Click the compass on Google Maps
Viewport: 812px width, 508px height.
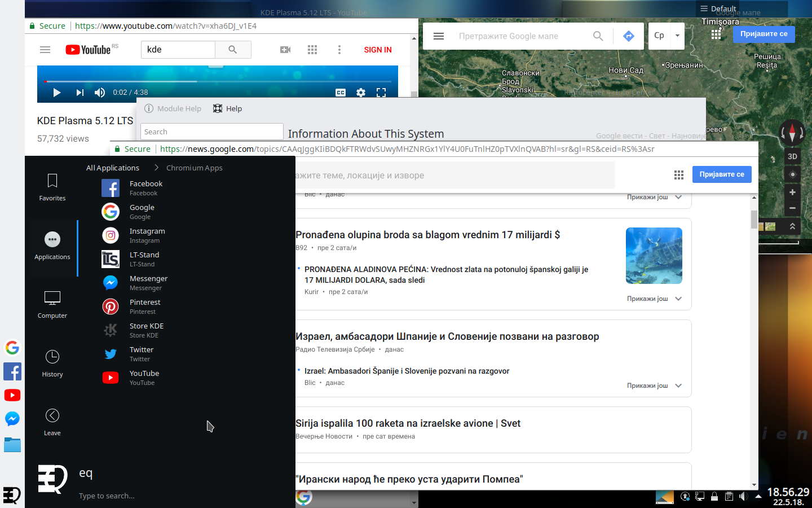(x=792, y=132)
